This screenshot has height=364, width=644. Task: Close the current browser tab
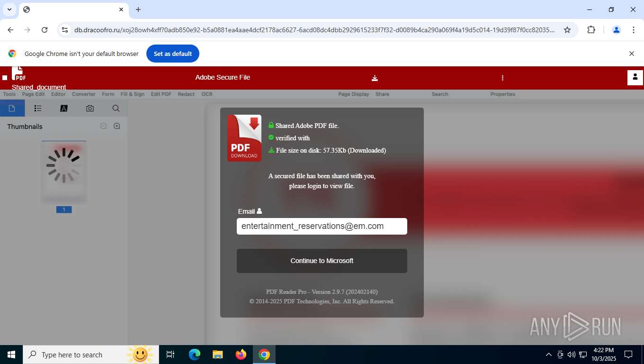pyautogui.click(x=121, y=9)
